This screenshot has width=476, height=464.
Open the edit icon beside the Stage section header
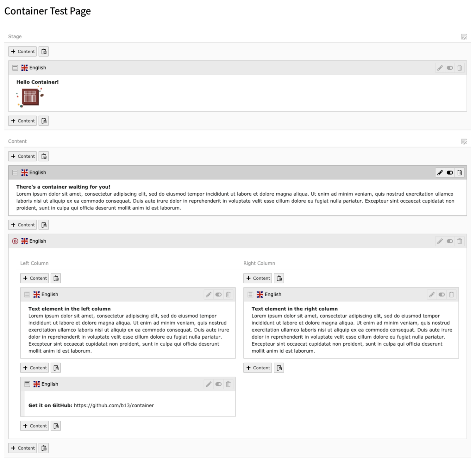(x=464, y=36)
